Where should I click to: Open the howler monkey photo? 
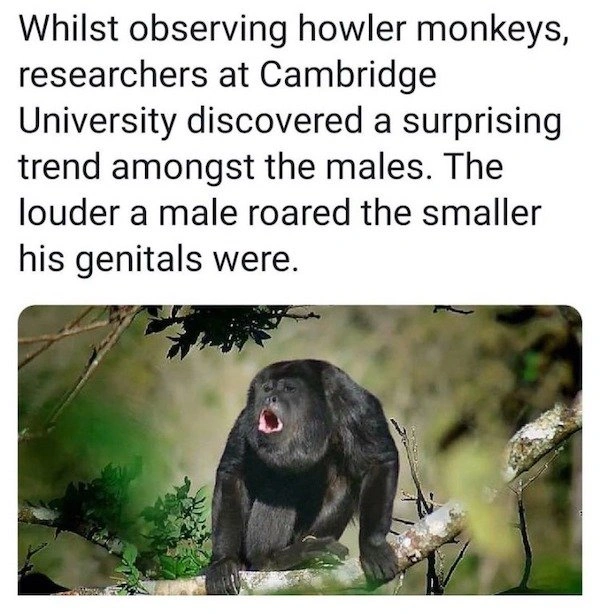300,450
